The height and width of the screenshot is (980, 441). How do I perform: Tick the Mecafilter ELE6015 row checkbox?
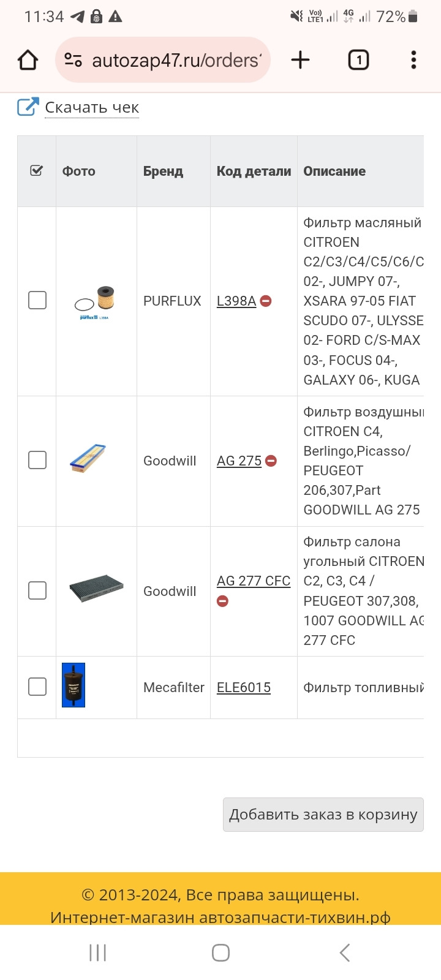(x=37, y=687)
